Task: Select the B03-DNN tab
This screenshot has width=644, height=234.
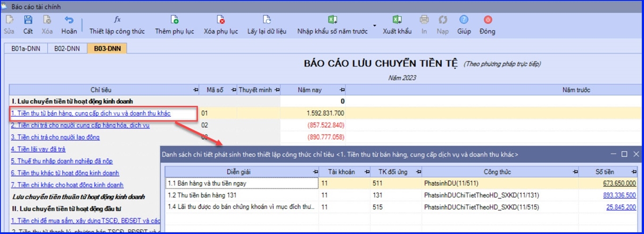Action: point(107,48)
